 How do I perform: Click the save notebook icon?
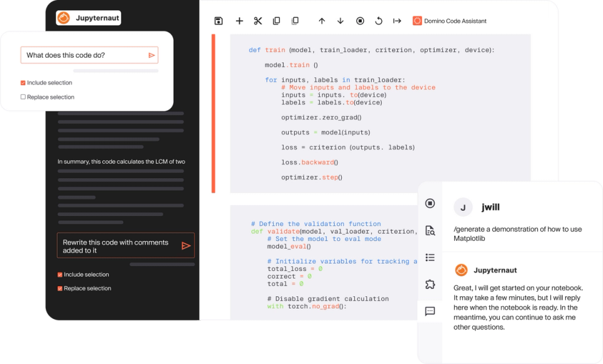(x=219, y=21)
